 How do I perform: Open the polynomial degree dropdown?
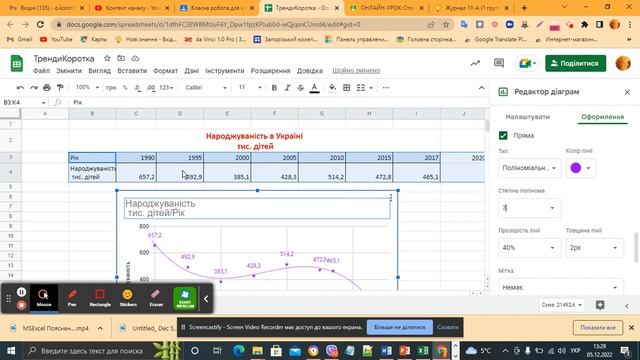coord(529,208)
